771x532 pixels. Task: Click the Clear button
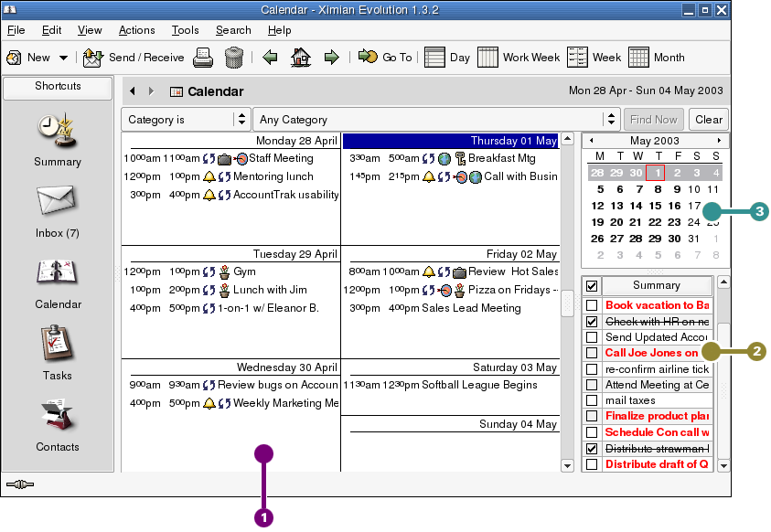click(x=708, y=120)
